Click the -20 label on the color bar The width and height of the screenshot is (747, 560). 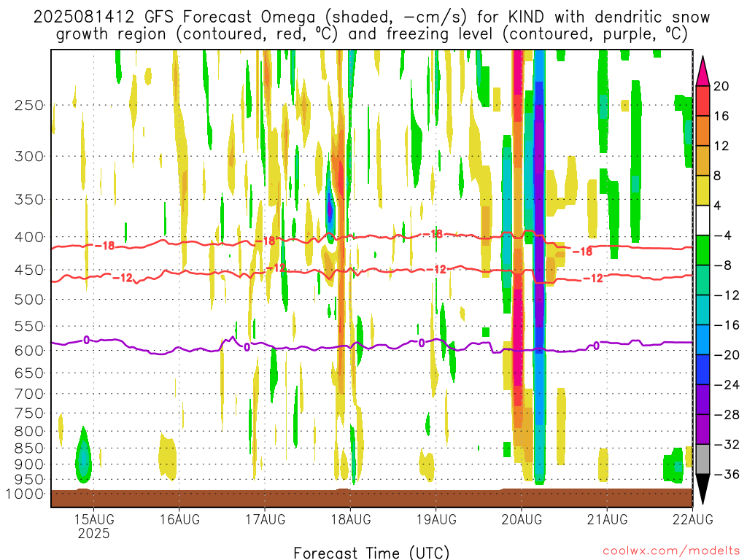click(727, 355)
